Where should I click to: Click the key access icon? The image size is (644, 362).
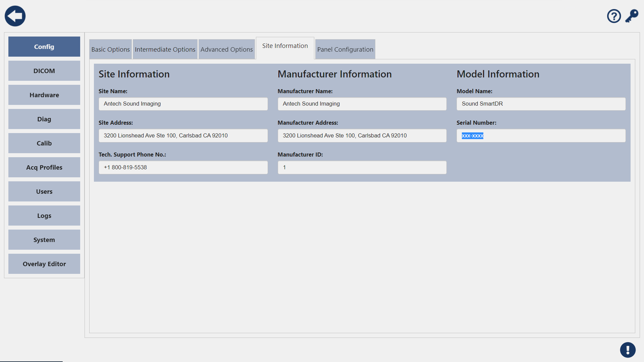pyautogui.click(x=632, y=16)
